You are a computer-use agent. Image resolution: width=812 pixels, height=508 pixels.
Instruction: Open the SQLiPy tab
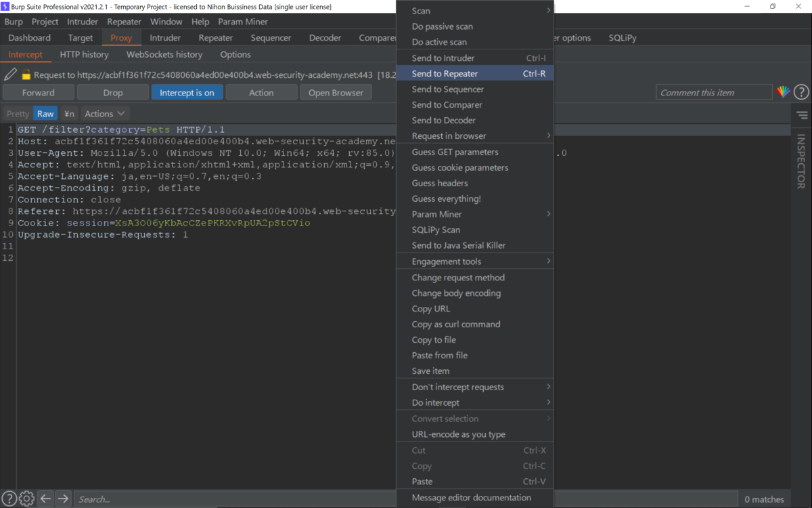[x=623, y=38]
